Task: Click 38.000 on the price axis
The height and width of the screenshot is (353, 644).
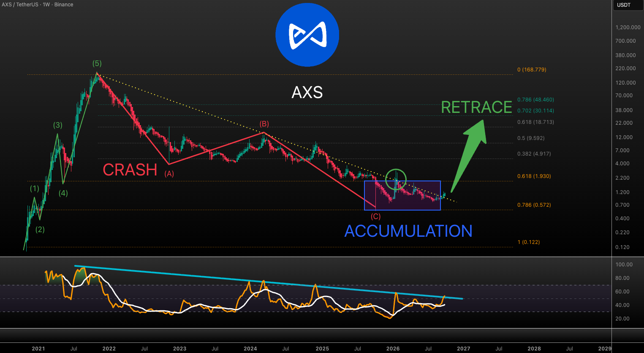Action: click(624, 110)
